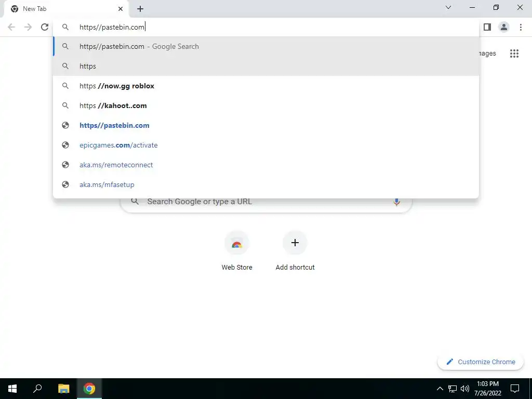Show hidden system tray icons

click(x=440, y=389)
